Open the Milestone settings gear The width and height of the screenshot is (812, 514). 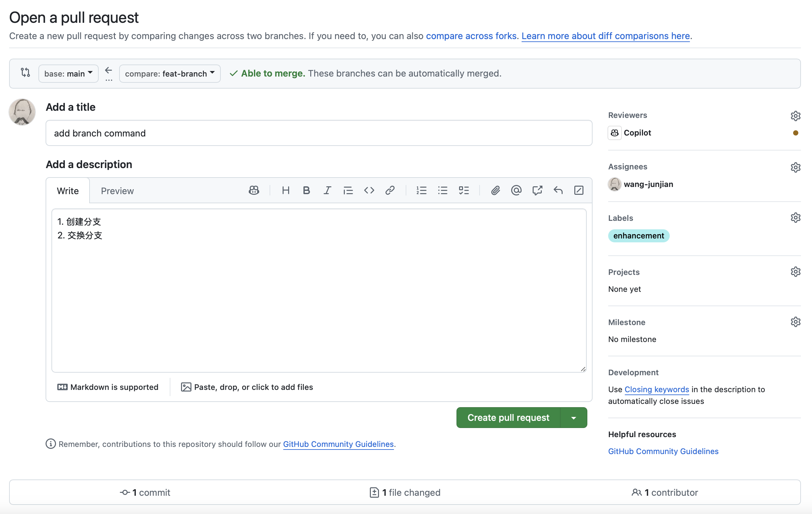795,322
